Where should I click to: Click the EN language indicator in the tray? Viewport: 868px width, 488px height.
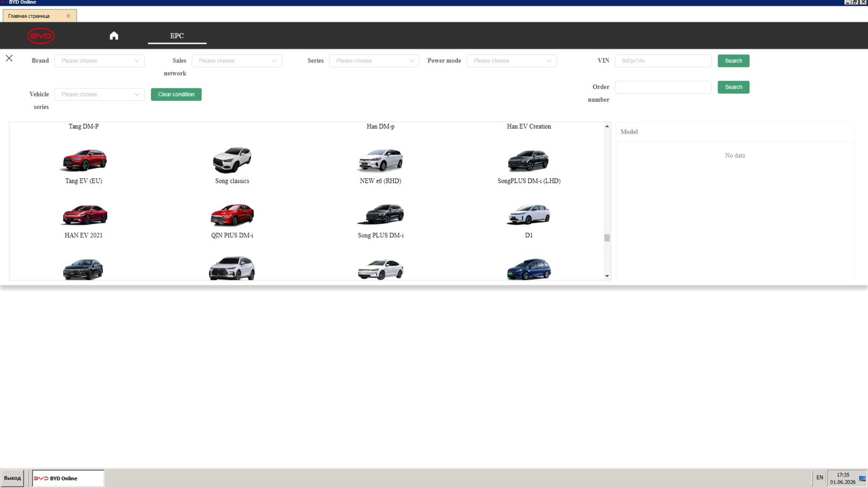point(820,478)
